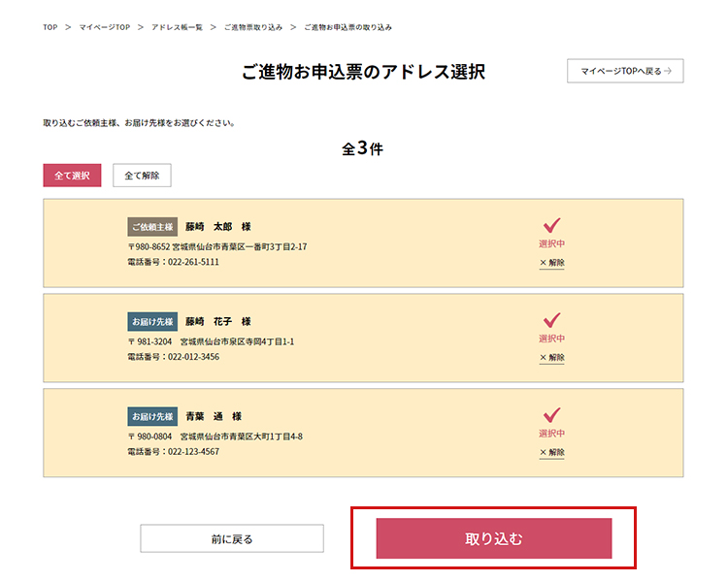Go to TOP in the breadcrumb
728x582 pixels.
tap(50, 27)
